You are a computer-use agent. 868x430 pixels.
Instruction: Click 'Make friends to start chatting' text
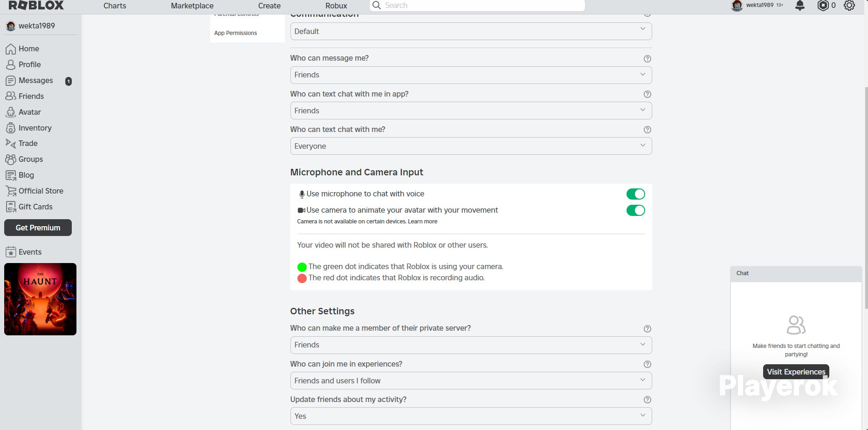[x=796, y=350]
